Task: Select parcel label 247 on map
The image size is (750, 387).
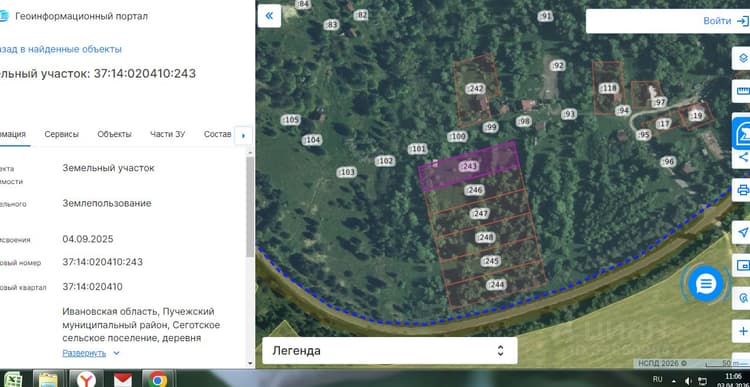Action: (480, 213)
